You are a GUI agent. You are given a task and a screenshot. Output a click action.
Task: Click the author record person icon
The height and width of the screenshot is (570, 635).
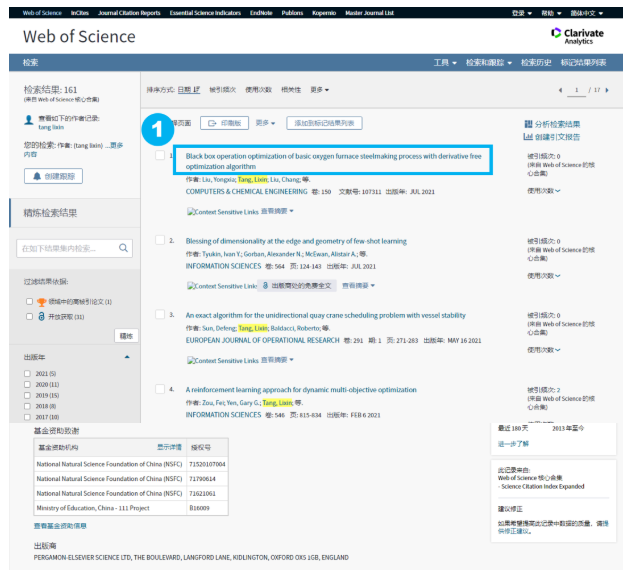[x=28, y=120]
